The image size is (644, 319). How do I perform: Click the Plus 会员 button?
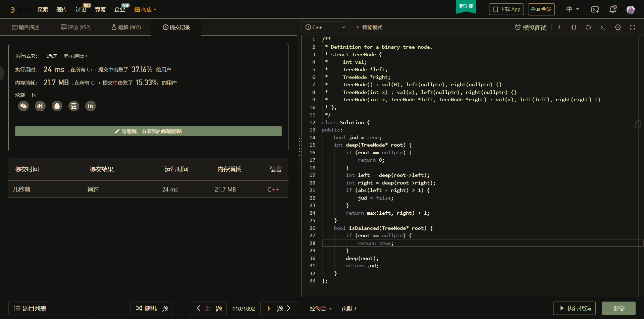click(541, 9)
